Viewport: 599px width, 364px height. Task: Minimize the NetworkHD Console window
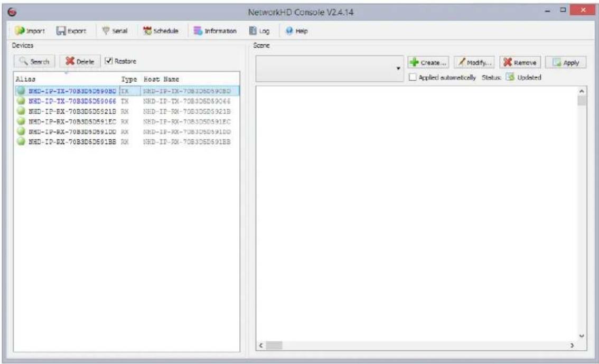point(548,11)
